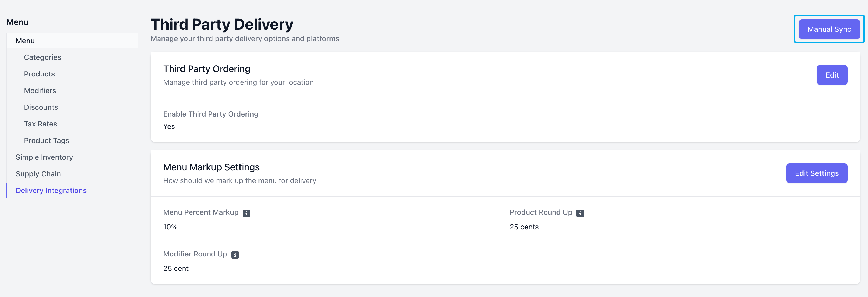
Task: Select Modifiers in the sidebar
Action: tap(40, 90)
